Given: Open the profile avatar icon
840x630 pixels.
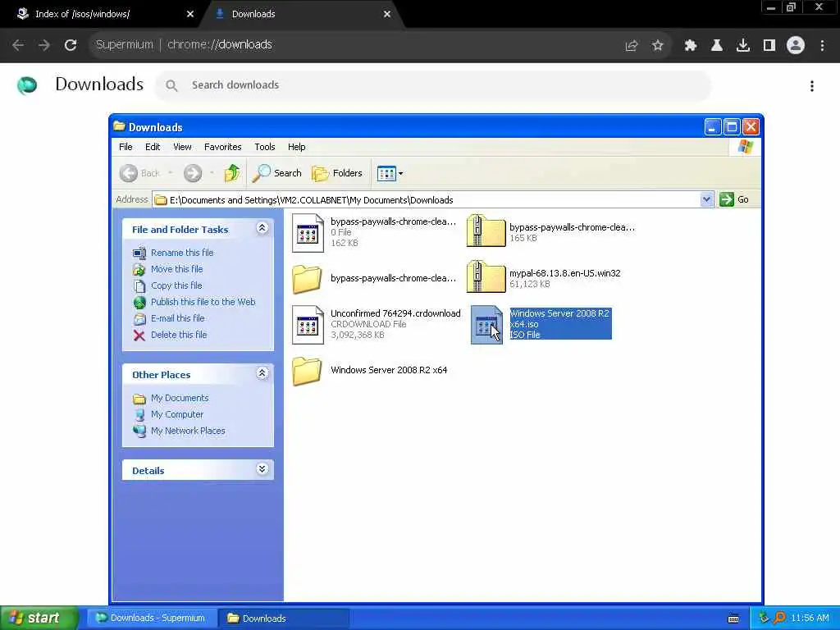Looking at the screenshot, I should click(796, 46).
